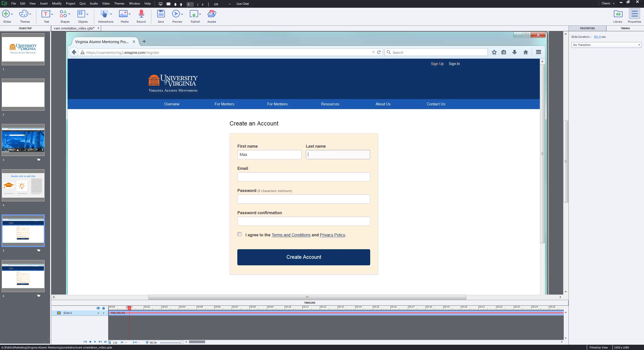The height and width of the screenshot is (350, 644).
Task: Toggle eye visibility for all timeline items
Action: coord(98,308)
